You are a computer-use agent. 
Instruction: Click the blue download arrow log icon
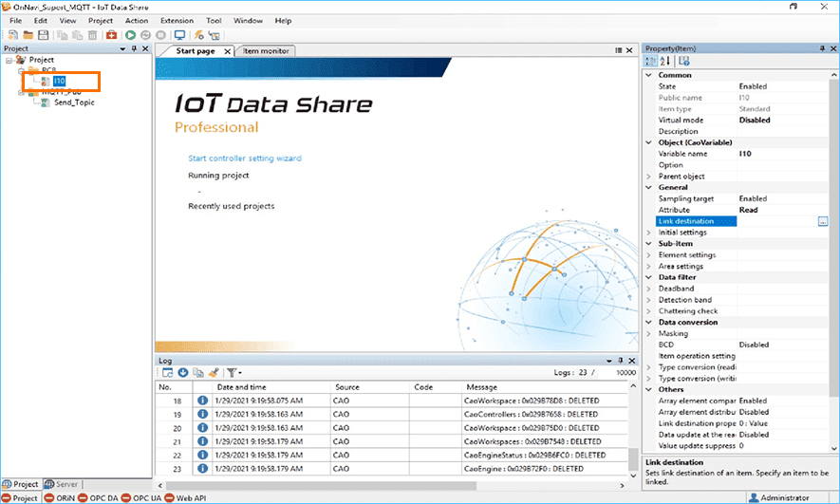coord(182,372)
